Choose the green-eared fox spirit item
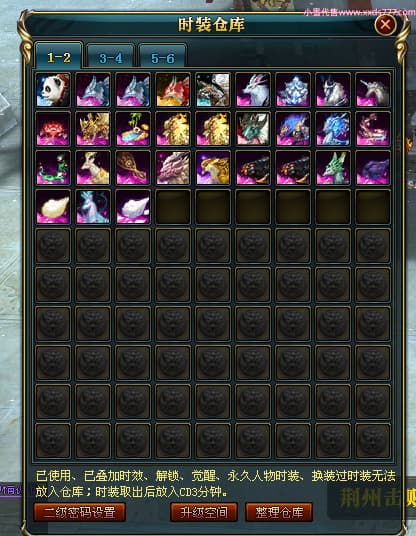The height and width of the screenshot is (536, 416). (x=333, y=168)
